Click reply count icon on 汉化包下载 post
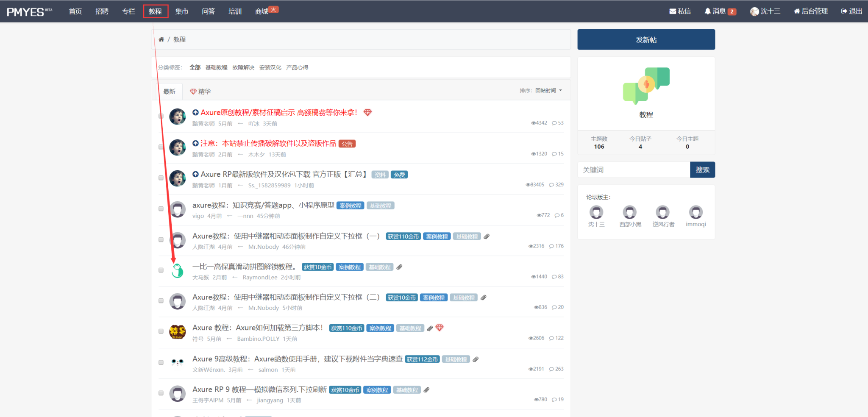This screenshot has height=417, width=868. (551, 185)
